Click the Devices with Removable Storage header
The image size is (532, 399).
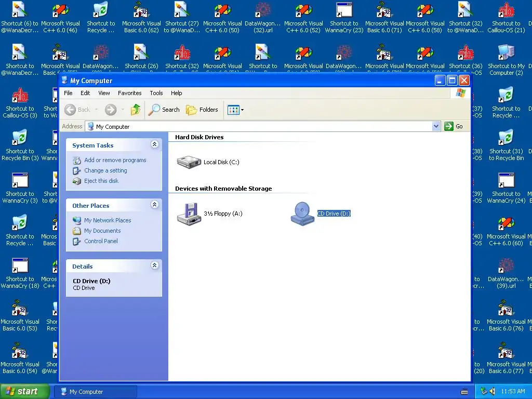223,189
